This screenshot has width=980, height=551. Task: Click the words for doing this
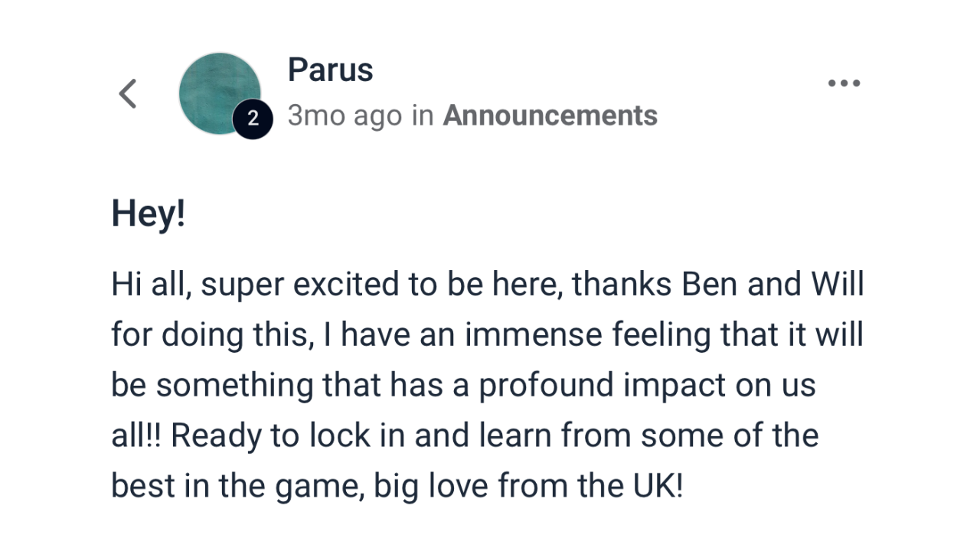tap(212, 336)
